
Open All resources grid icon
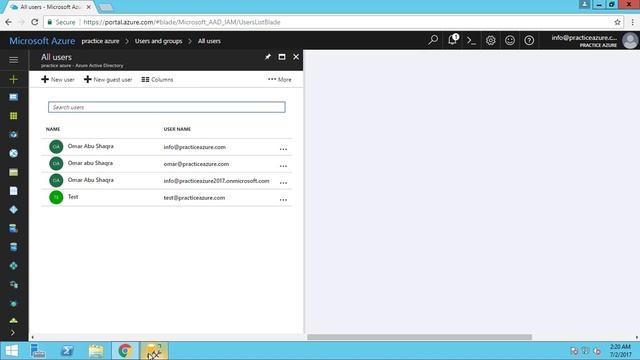pyautogui.click(x=13, y=116)
